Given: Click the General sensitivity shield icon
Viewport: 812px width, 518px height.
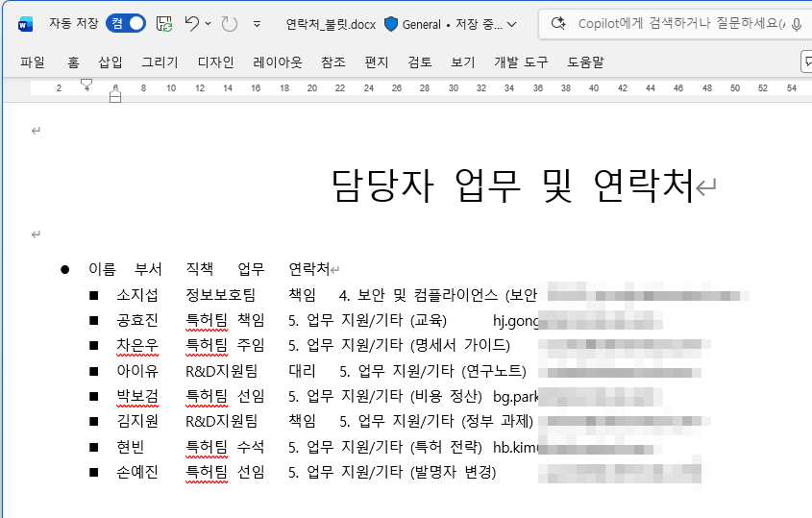Looking at the screenshot, I should 391,24.
